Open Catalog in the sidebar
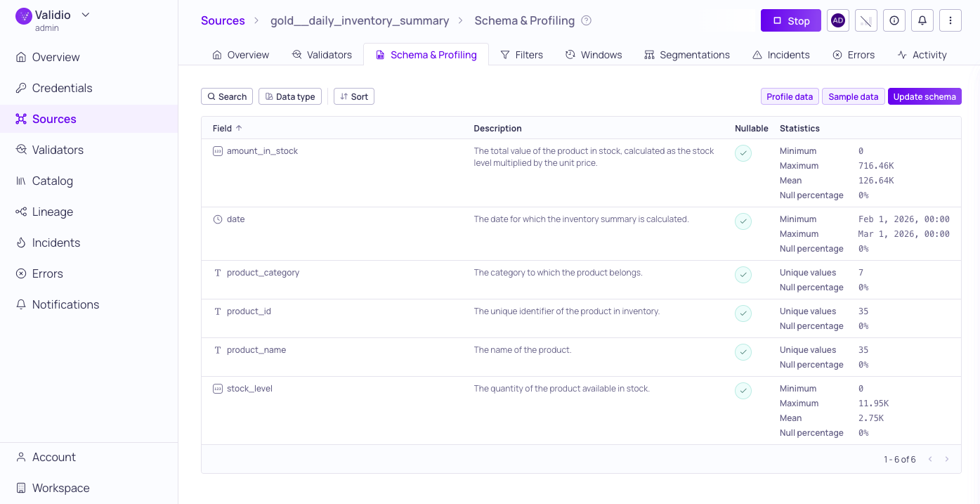 (x=89, y=181)
